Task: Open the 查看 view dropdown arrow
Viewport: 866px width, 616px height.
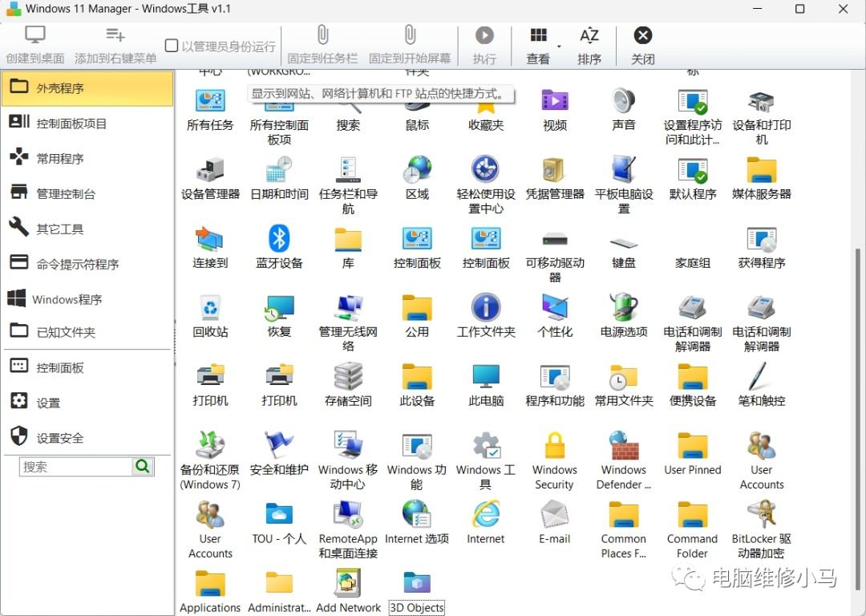Action: (559, 47)
